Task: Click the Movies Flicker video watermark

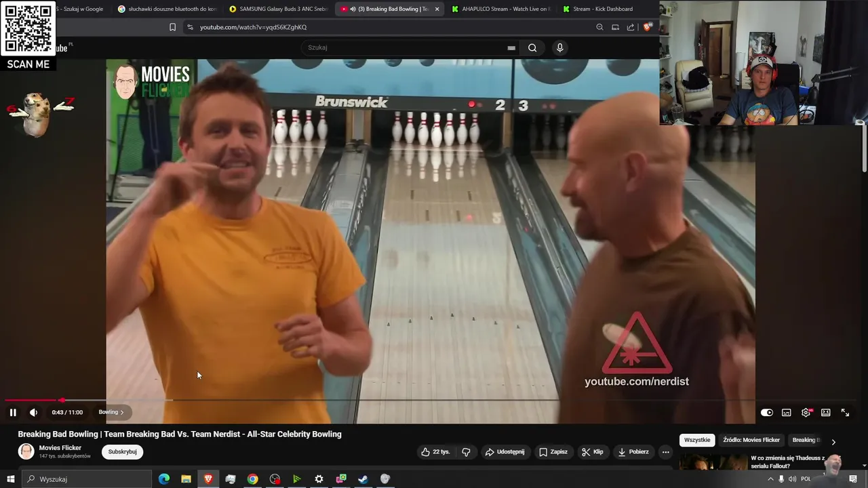Action: [x=151, y=81]
